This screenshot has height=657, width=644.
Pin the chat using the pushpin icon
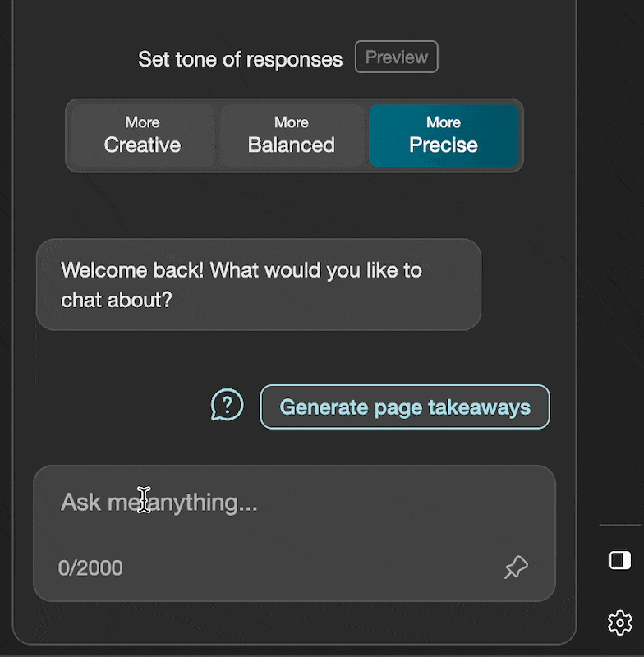(x=516, y=567)
